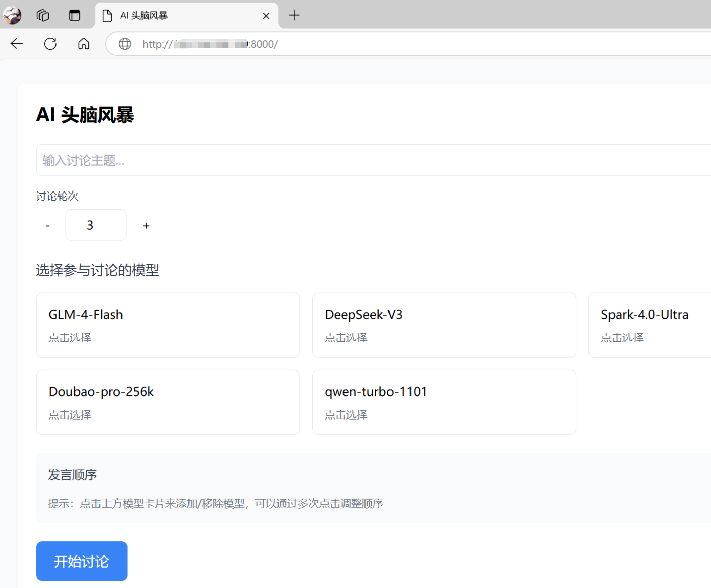Viewport: 711px width, 588px height.
Task: Open a new tab with plus icon
Action: tap(294, 15)
